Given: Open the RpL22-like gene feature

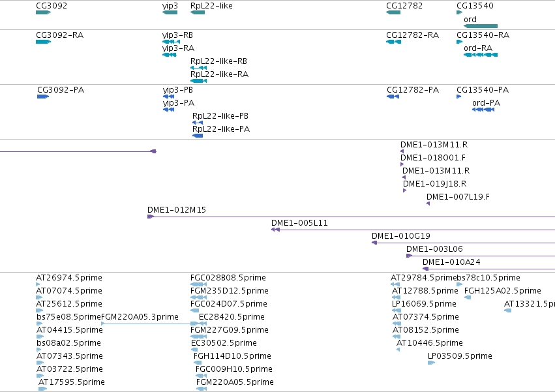Looking at the screenshot, I should click(198, 12).
